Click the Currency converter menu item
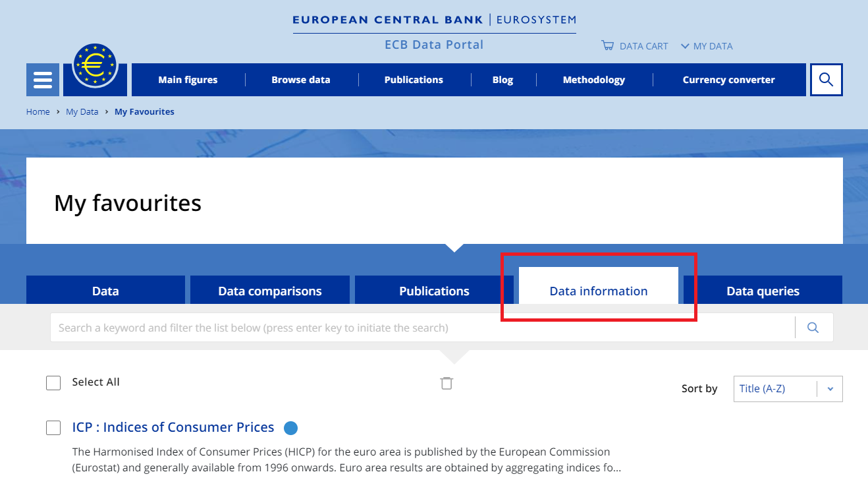The width and height of the screenshot is (868, 501). [728, 80]
